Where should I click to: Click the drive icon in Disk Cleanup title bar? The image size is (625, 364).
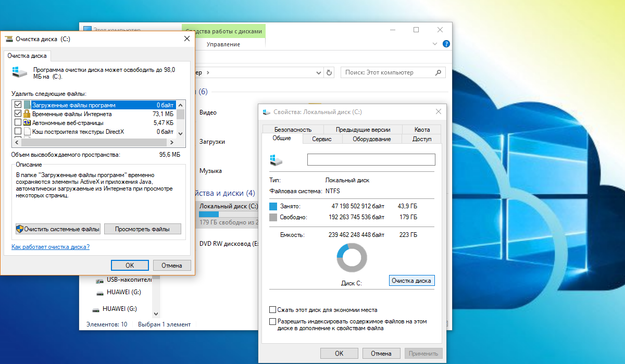click(x=9, y=39)
